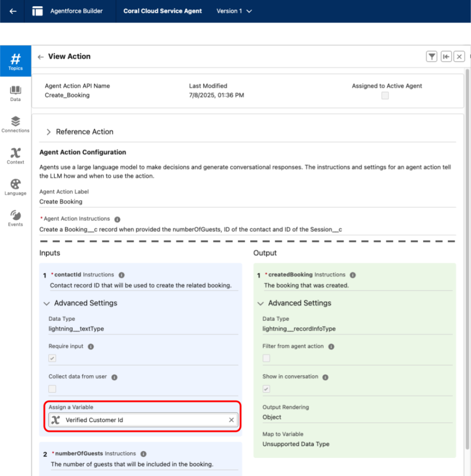The height and width of the screenshot is (476, 471).
Task: Click the Unsupported Data Type text
Action: pos(296,444)
